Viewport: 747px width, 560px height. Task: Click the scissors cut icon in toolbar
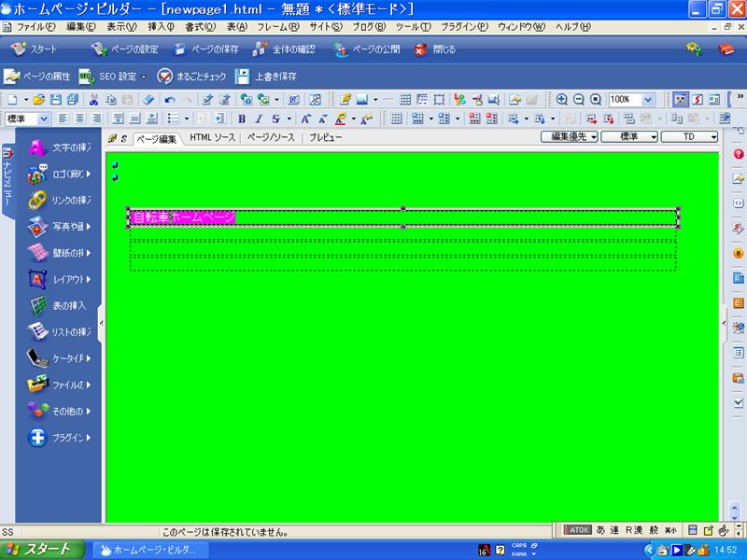pyautogui.click(x=93, y=99)
